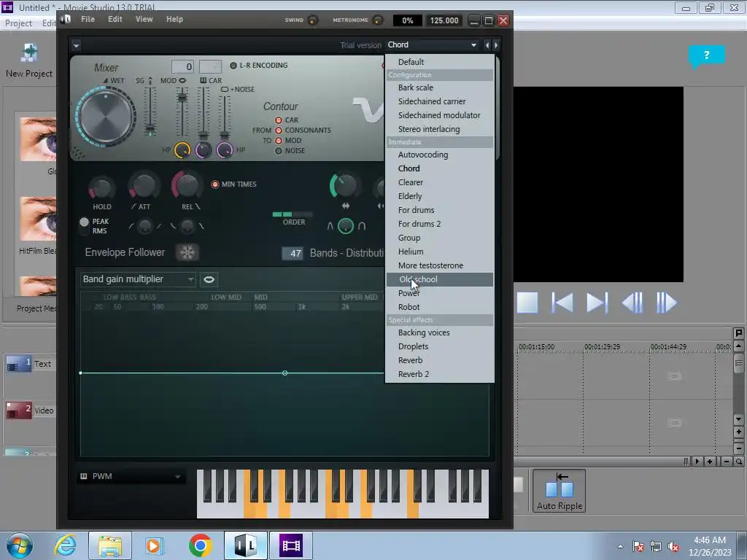Go to next preset arrow
The height and width of the screenshot is (560, 747).
tap(496, 44)
